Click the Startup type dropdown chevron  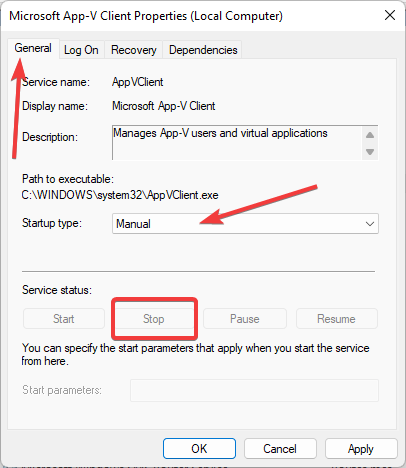point(370,224)
